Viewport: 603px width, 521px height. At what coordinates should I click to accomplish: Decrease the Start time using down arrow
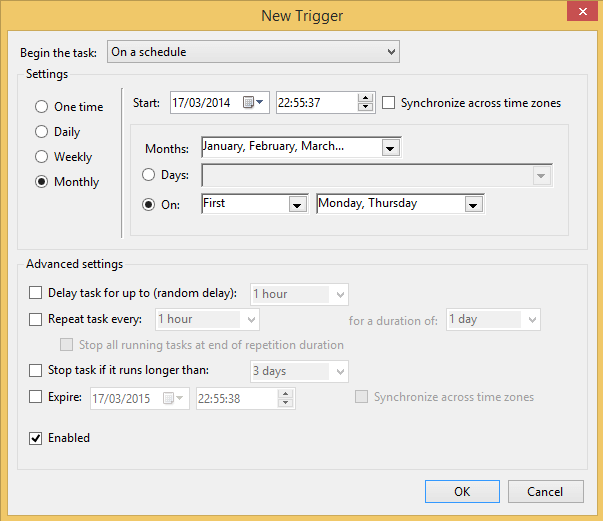(365, 108)
